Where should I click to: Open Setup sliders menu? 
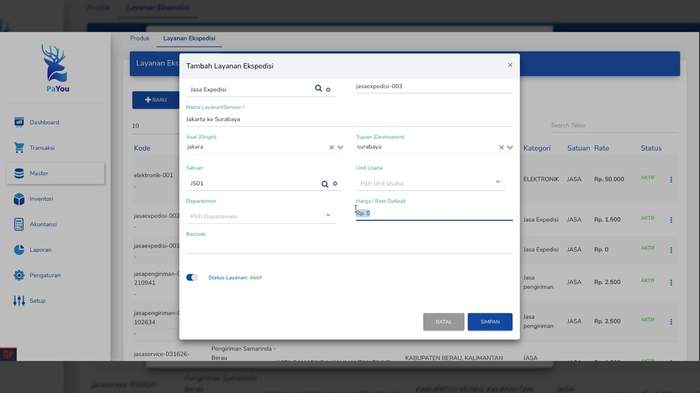[29, 301]
